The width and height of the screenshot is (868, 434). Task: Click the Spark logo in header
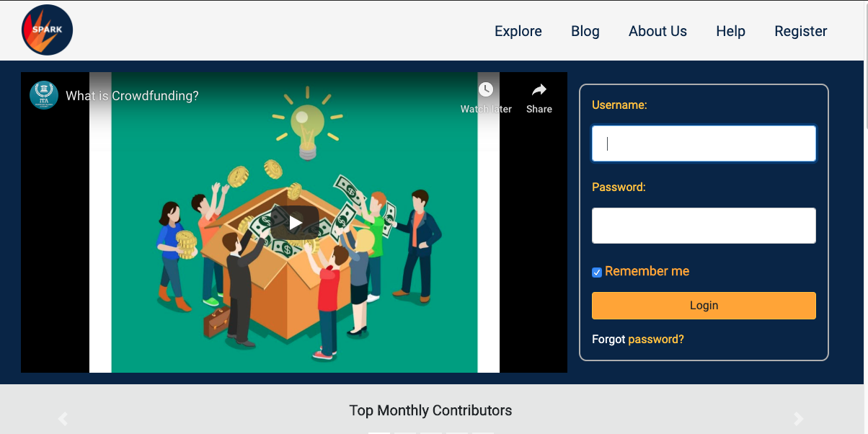tap(47, 30)
